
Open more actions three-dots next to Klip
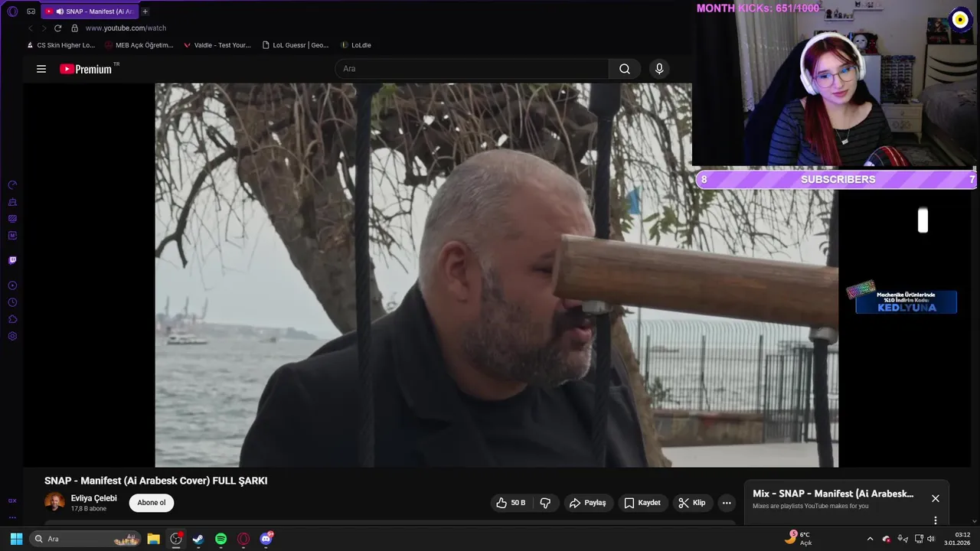click(x=727, y=503)
